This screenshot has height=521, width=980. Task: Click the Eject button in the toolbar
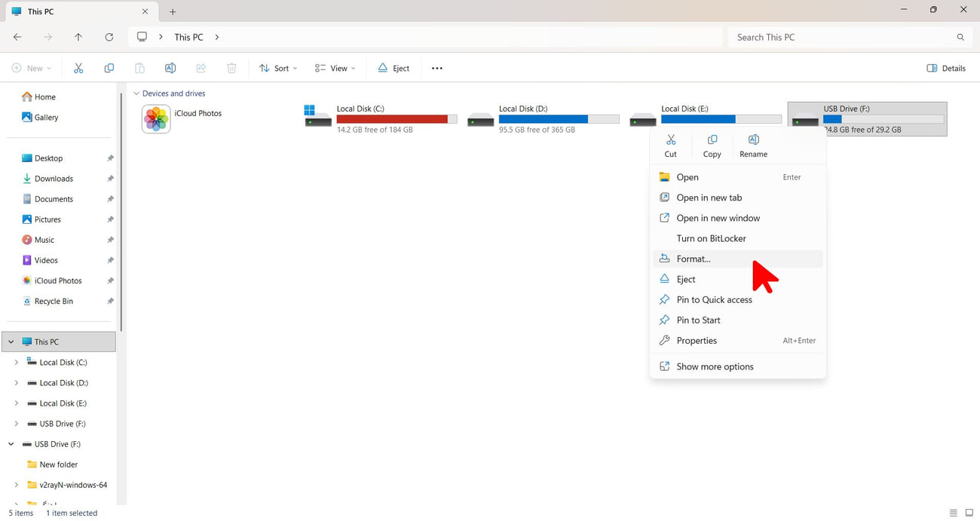[x=394, y=68]
